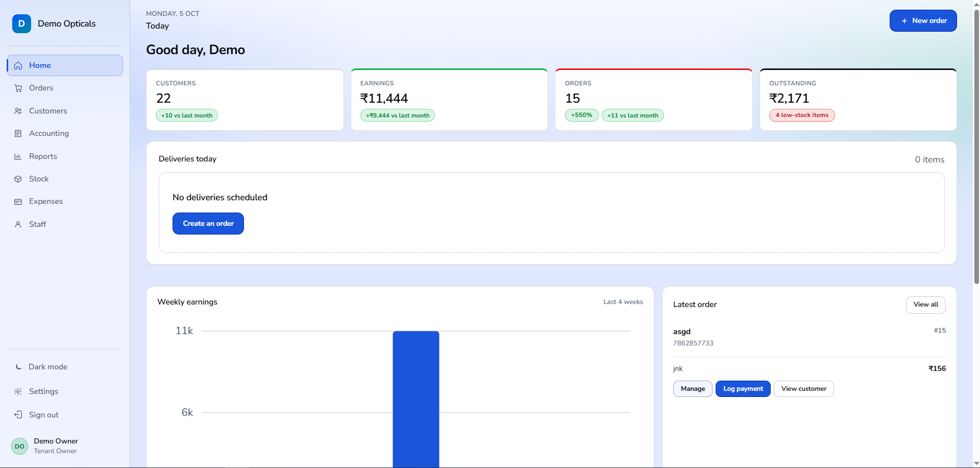Click Create an order button

[208, 224]
